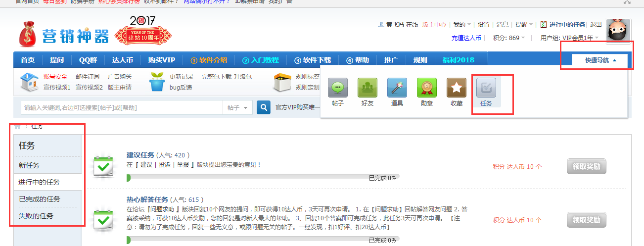Image resolution: width=644 pixels, height=246 pixels.
Task: Click the 收藏 star icon
Action: click(x=456, y=88)
